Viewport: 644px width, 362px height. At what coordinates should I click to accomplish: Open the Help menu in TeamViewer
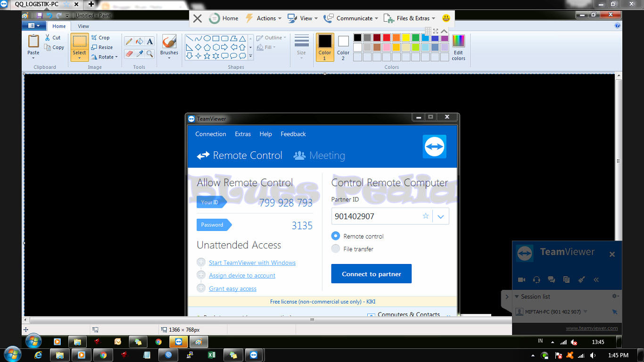click(265, 134)
